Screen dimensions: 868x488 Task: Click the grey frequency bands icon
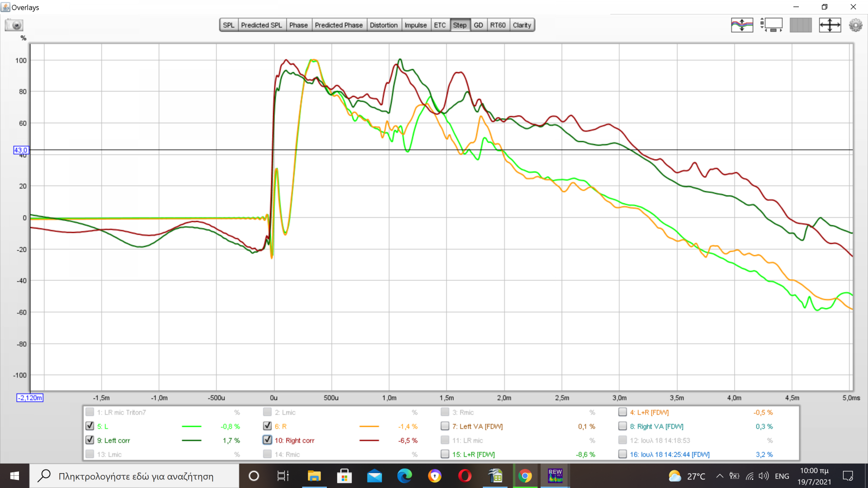[x=801, y=25]
